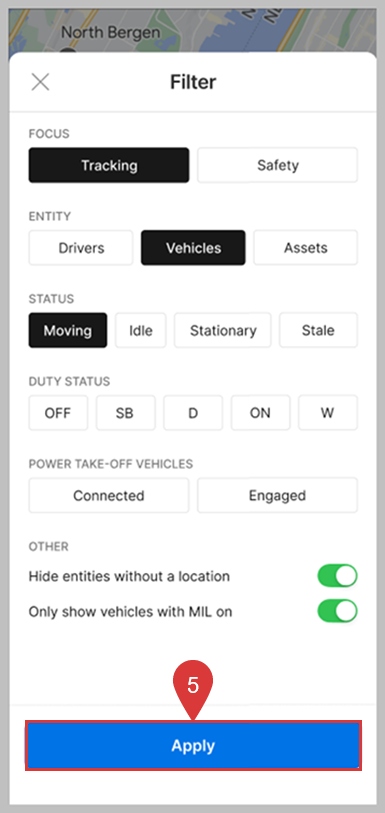The width and height of the screenshot is (385, 813).
Task: Choose duty status D
Action: click(193, 413)
